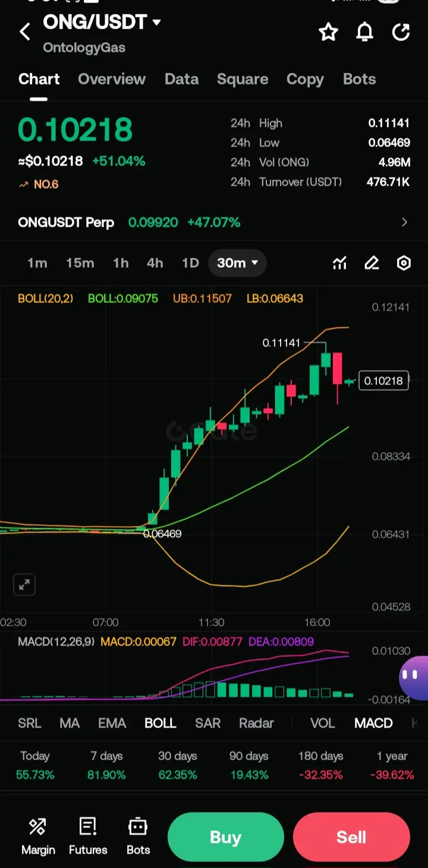Image resolution: width=428 pixels, height=868 pixels.
Task: Switch to the top Bots tab
Action: pos(360,79)
